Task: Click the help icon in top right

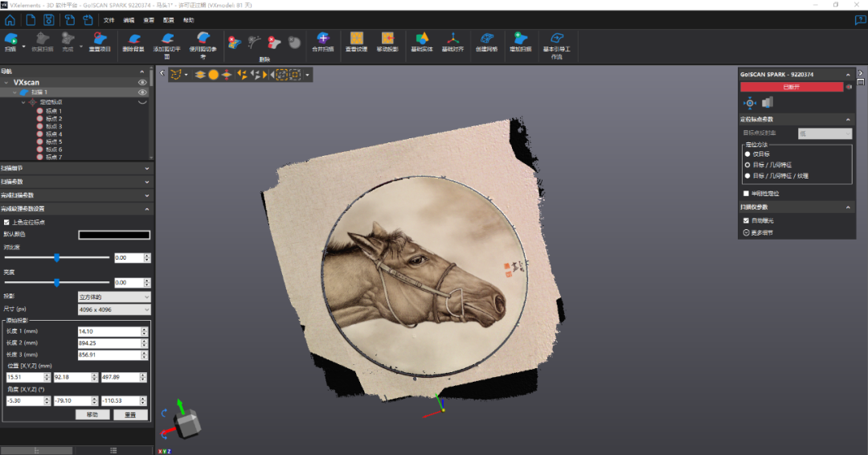Action: [860, 20]
